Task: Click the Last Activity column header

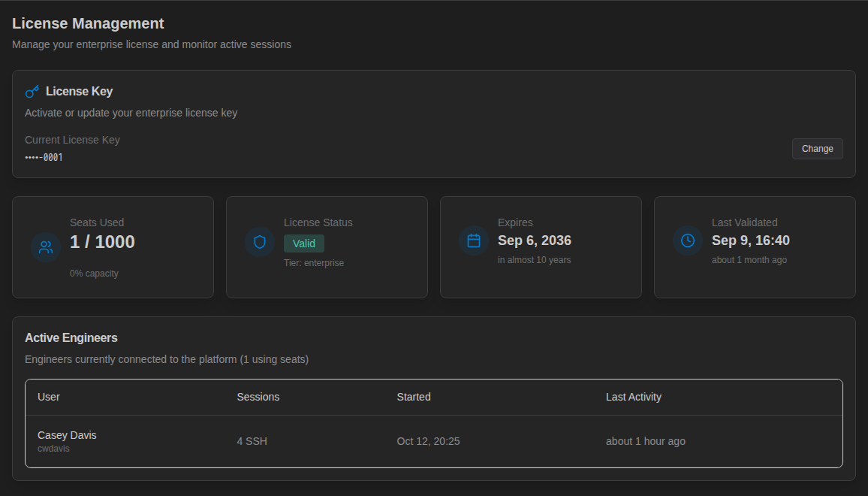Action: pyautogui.click(x=633, y=397)
